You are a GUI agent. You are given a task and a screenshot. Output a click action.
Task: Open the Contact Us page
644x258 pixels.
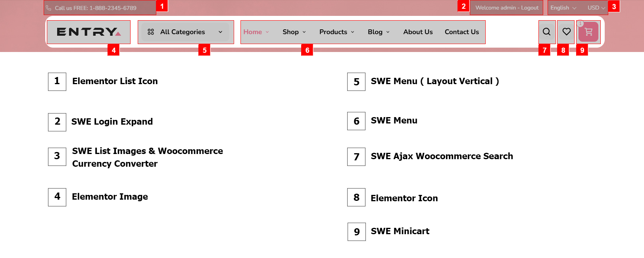click(x=461, y=32)
